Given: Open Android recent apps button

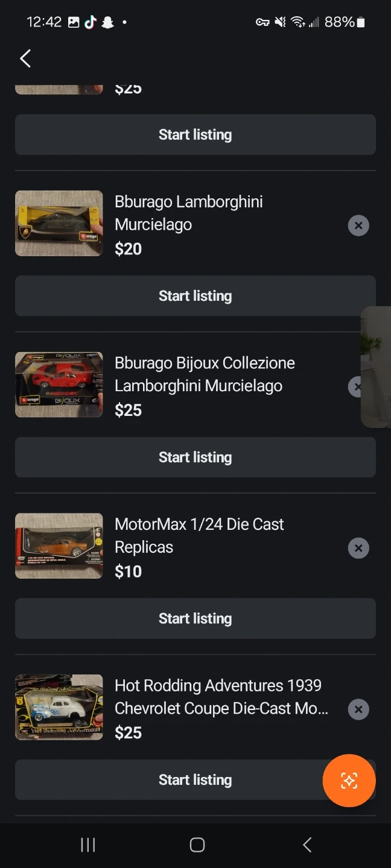Looking at the screenshot, I should pyautogui.click(x=88, y=845).
